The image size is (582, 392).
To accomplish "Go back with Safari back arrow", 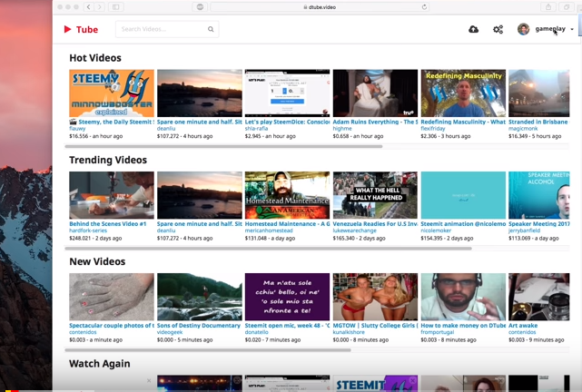I will coord(88,6).
